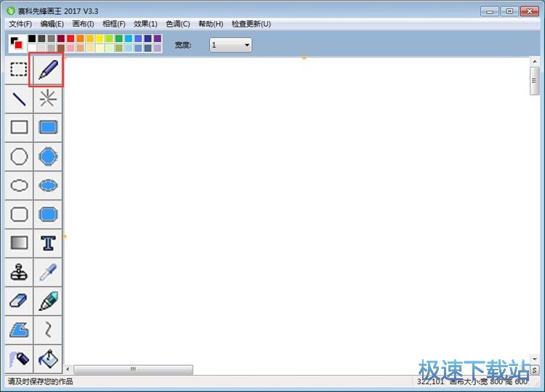Pick the black color swatch
Image resolution: width=545 pixels, height=392 pixels.
(32, 38)
